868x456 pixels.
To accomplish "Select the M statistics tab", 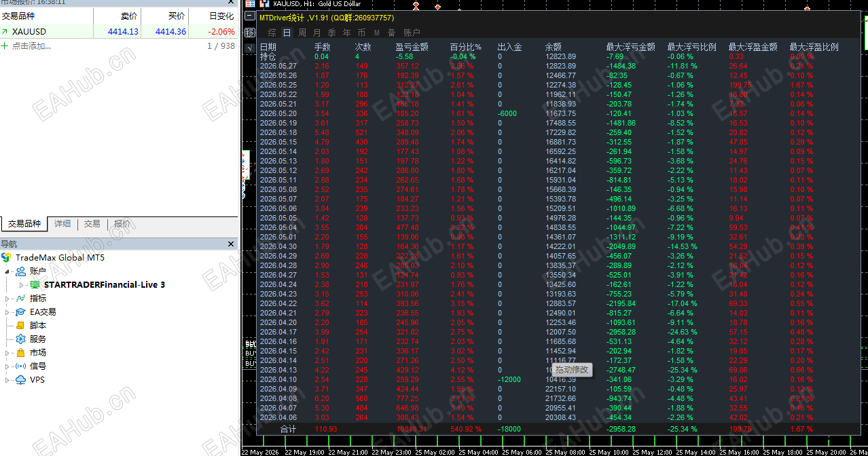I will point(377,33).
